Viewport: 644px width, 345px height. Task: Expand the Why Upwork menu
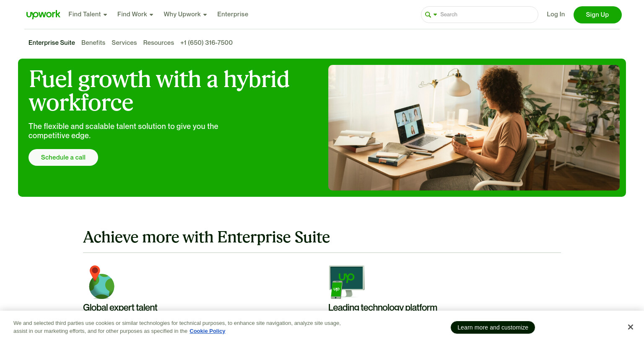185,14
